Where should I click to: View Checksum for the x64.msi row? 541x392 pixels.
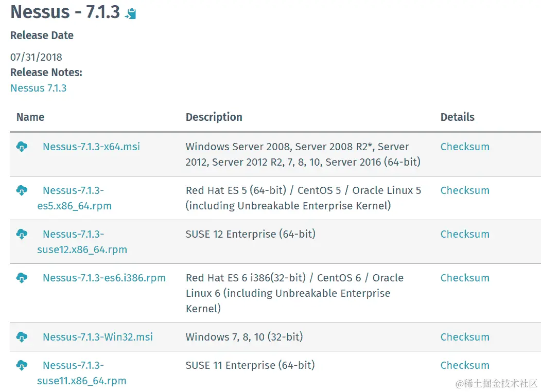[465, 147]
